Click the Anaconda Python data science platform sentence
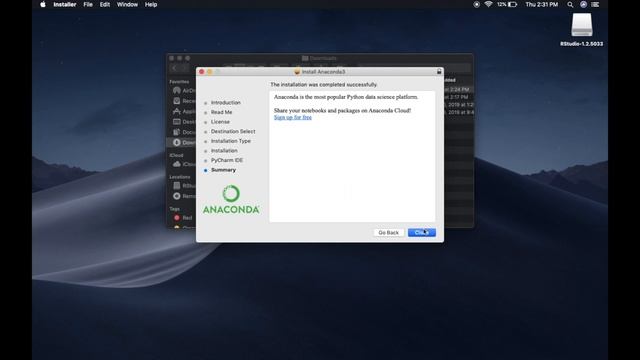The width and height of the screenshot is (640, 360). (x=346, y=97)
